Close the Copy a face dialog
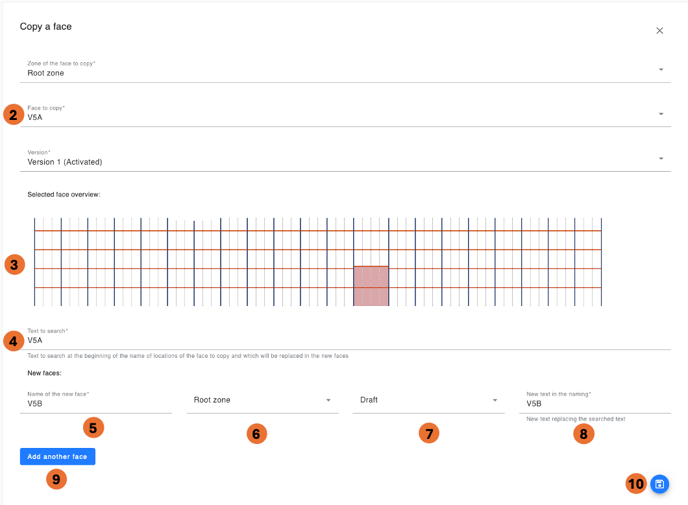 tap(659, 31)
